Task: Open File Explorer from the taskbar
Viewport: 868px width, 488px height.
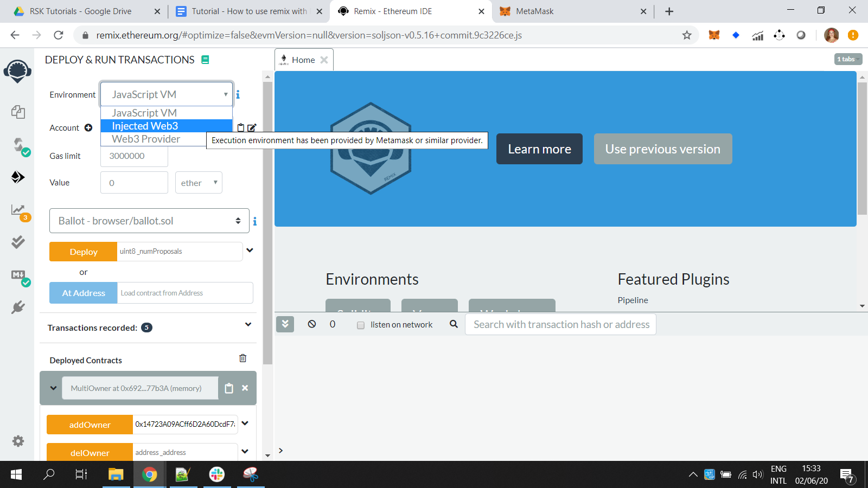Action: pyautogui.click(x=116, y=474)
